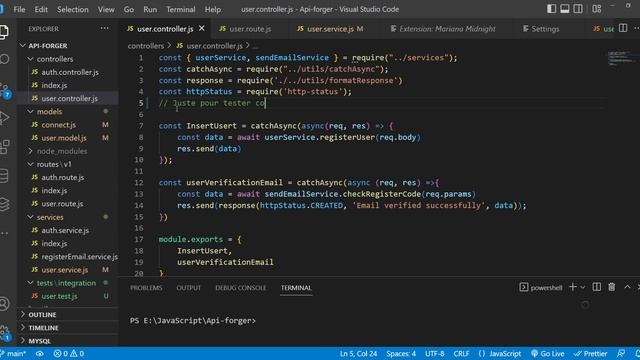640x360 pixels.
Task: Start Go Live server from status bar
Action: (x=548, y=353)
